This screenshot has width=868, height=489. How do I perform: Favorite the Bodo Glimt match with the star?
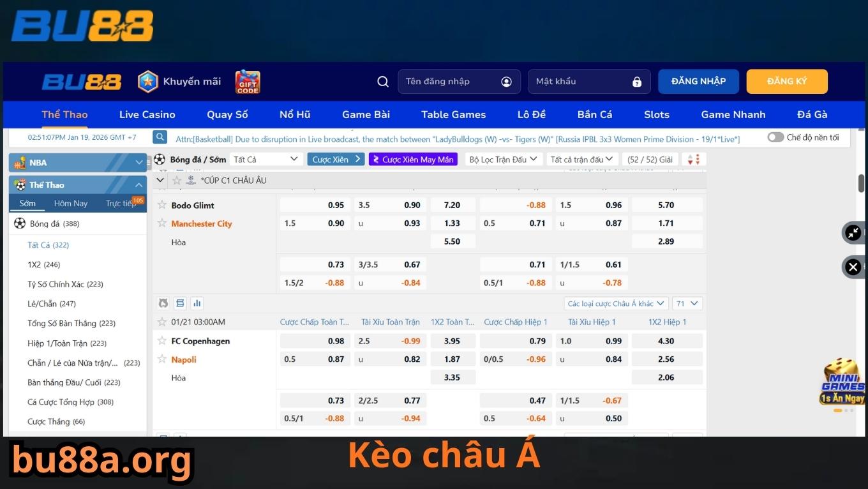[162, 205]
